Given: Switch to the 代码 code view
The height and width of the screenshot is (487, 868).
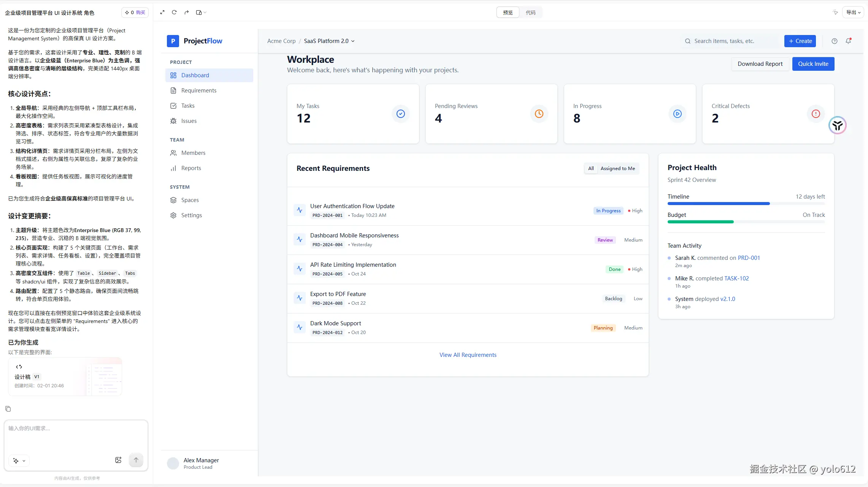Looking at the screenshot, I should (x=530, y=13).
